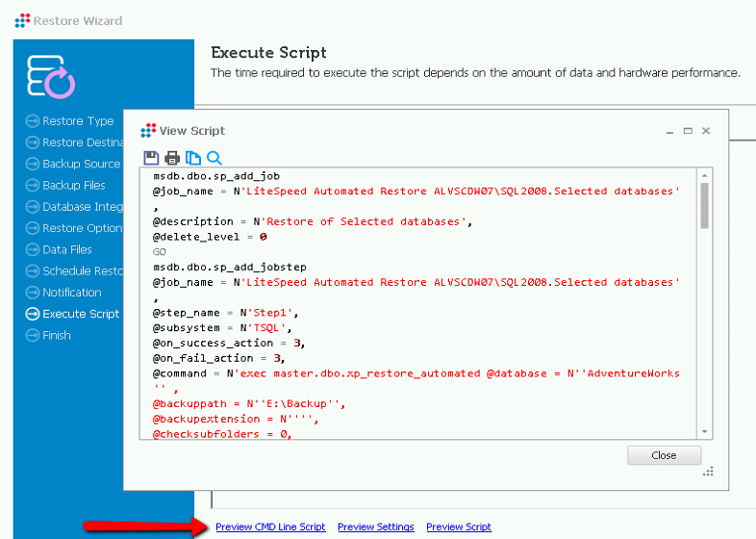Viewport: 756px width, 539px height.
Task: Copy script using the copy icon
Action: tap(192, 158)
